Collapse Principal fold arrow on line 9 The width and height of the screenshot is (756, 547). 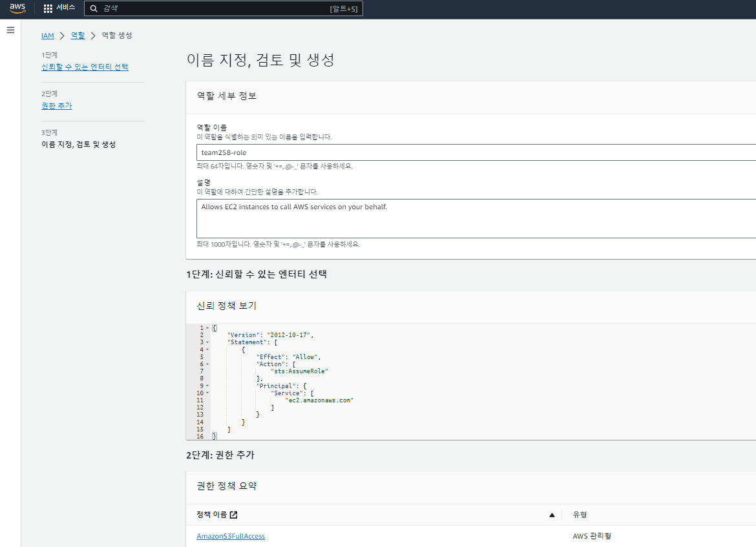pos(208,386)
